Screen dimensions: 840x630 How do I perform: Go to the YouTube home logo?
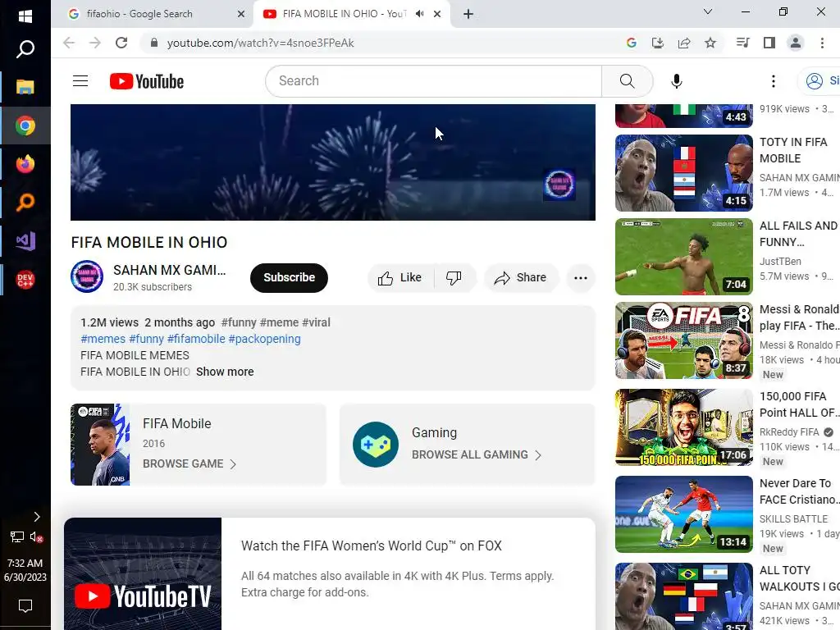[147, 81]
